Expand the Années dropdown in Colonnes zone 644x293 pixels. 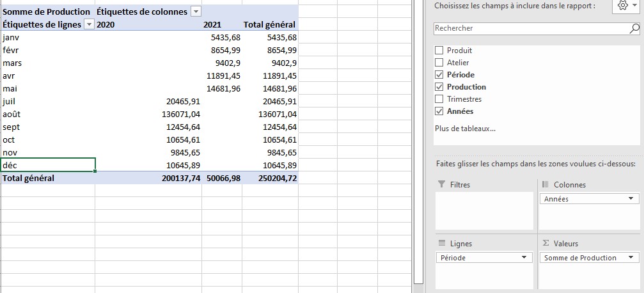(x=631, y=199)
